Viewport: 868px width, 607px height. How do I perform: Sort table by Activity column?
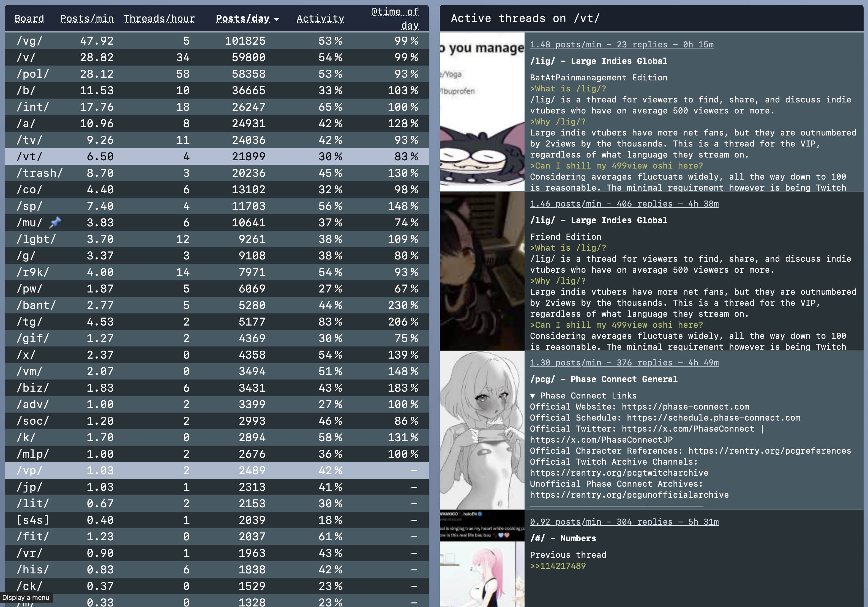(x=320, y=18)
